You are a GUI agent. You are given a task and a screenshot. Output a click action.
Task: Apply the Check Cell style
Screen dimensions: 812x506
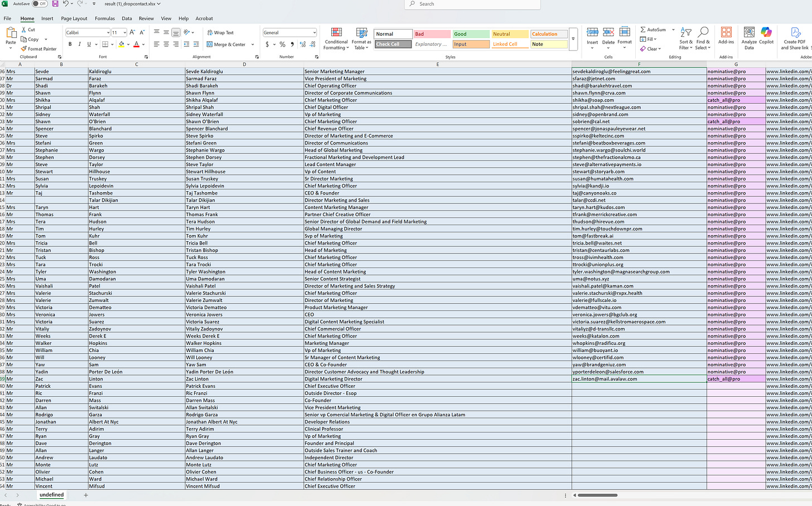pyautogui.click(x=393, y=44)
